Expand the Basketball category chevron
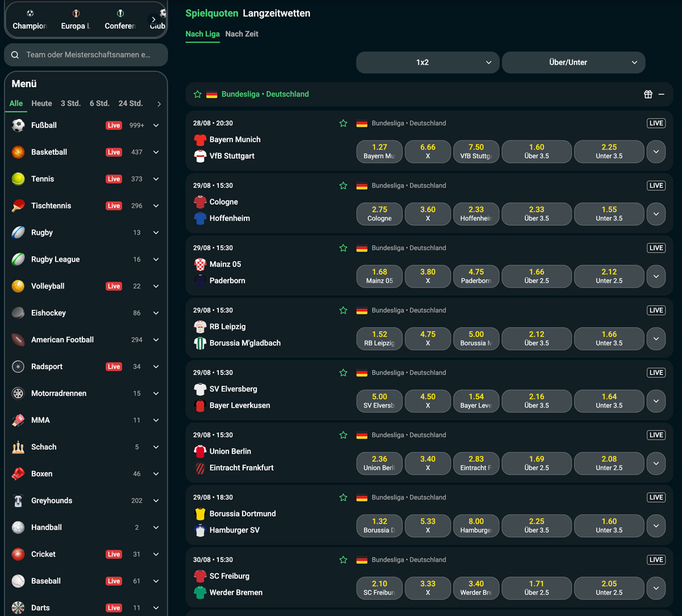The height and width of the screenshot is (616, 682). (x=156, y=152)
